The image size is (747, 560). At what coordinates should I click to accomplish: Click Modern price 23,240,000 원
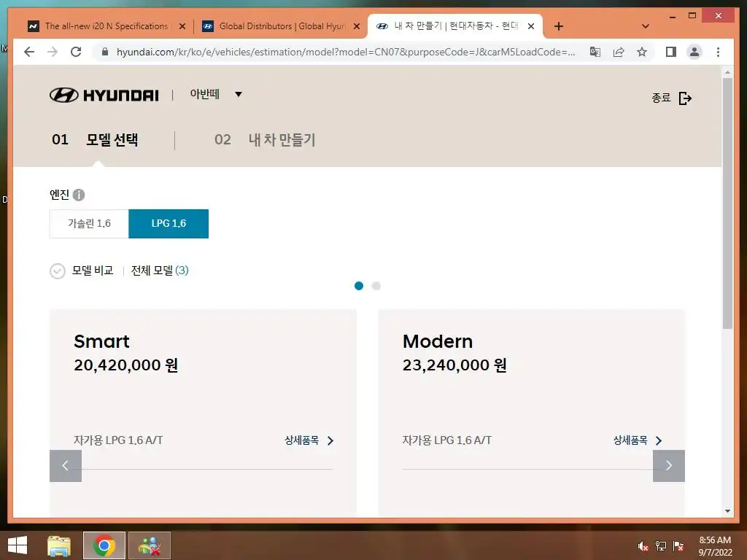455,365
